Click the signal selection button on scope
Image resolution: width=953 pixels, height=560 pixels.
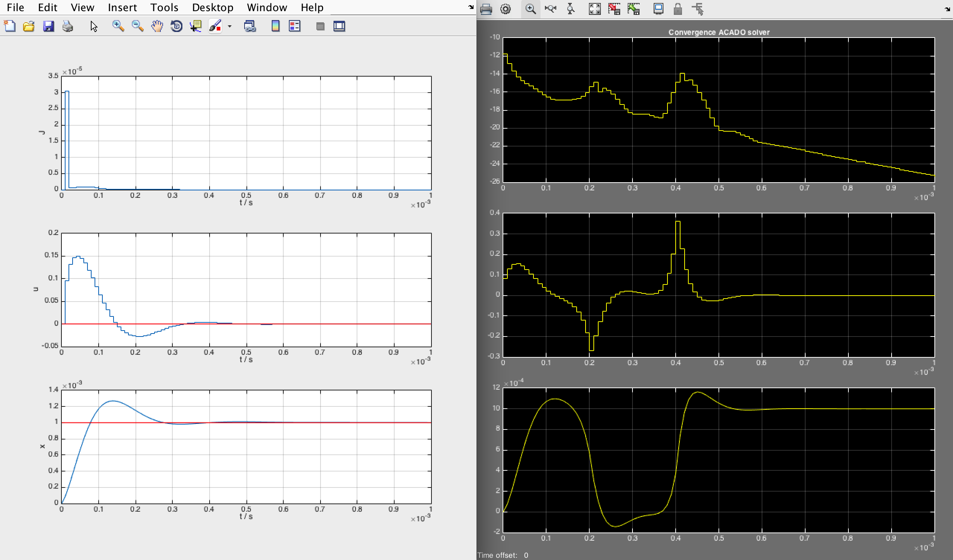698,9
